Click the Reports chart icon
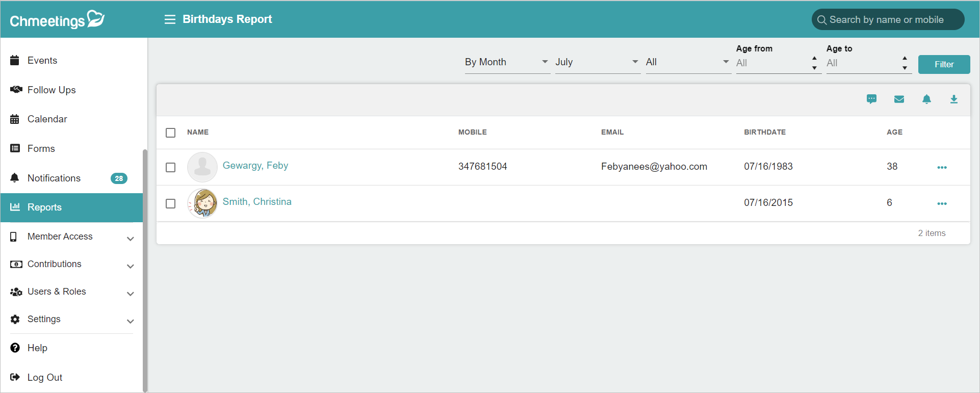The height and width of the screenshot is (393, 980). [x=15, y=207]
